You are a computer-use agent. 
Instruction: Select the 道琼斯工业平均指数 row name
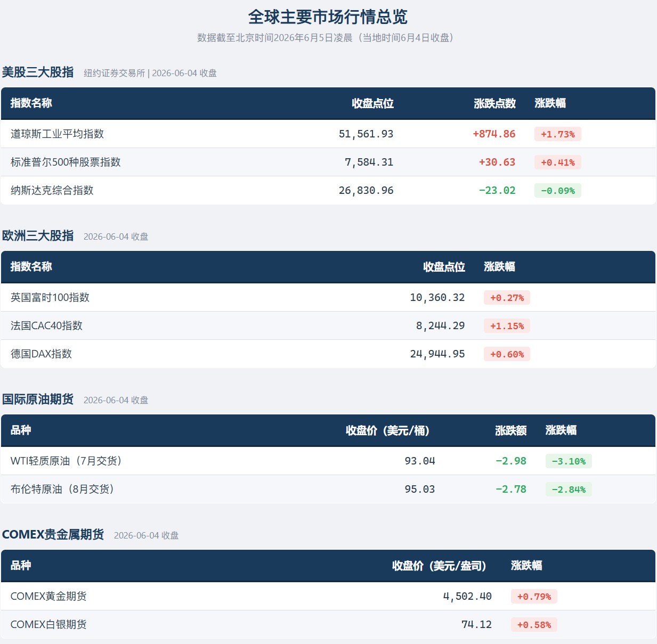point(57,134)
